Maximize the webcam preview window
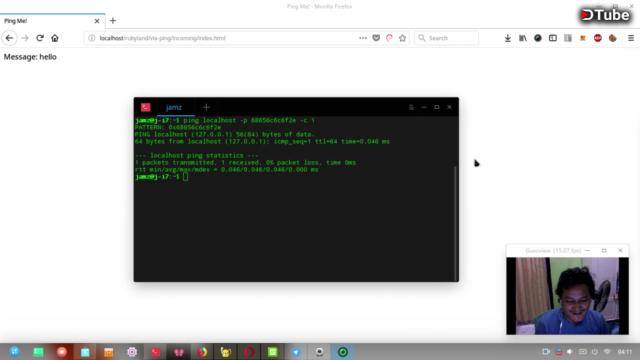 (604, 251)
